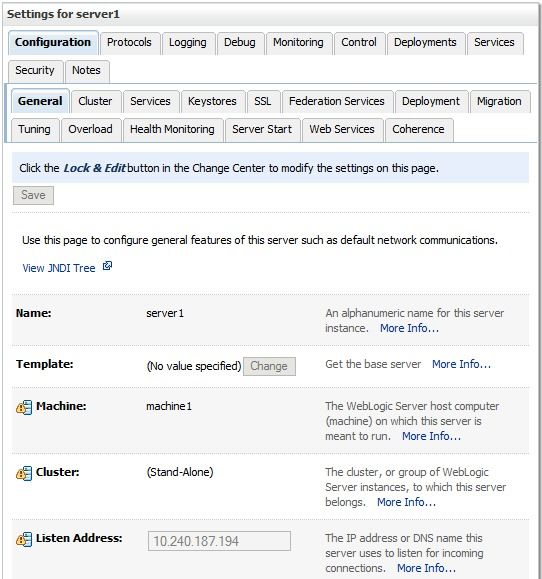Open the SSL subtab

[x=263, y=102]
